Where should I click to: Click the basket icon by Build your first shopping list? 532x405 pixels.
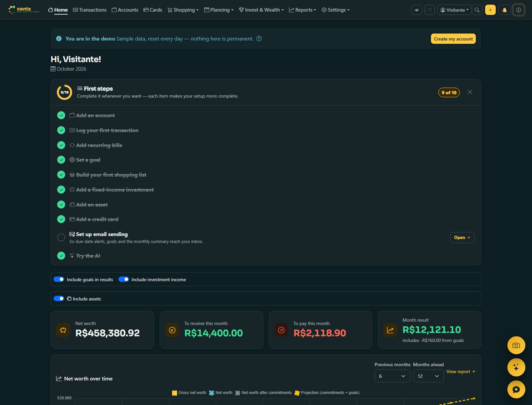[72, 175]
